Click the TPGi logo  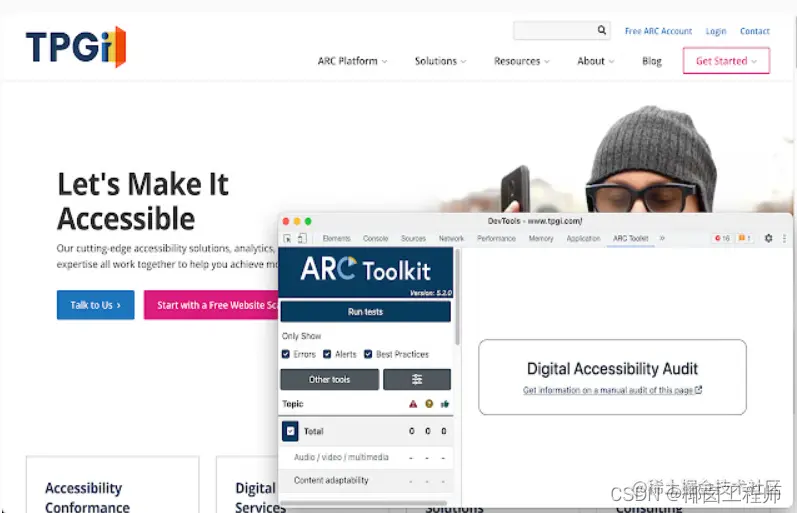click(x=76, y=47)
